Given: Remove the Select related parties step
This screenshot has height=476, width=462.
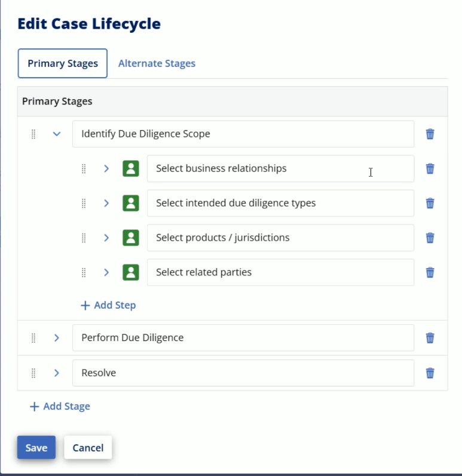Looking at the screenshot, I should [430, 272].
